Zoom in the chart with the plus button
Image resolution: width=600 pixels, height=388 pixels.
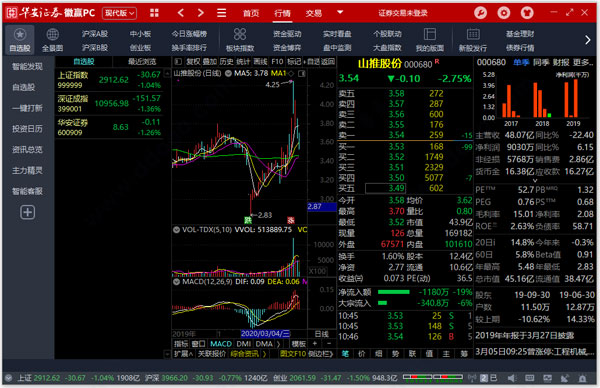click(315, 344)
